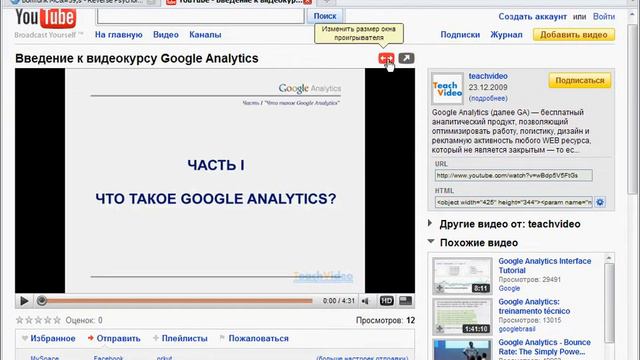This screenshot has height=360, width=640.
Task: Click the 8:11 video thumbnail
Action: click(x=462, y=276)
